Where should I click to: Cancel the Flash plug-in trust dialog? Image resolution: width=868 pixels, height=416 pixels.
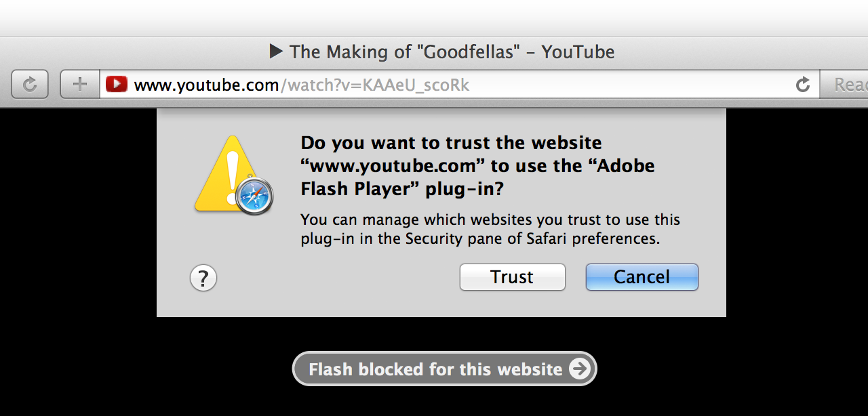(642, 277)
